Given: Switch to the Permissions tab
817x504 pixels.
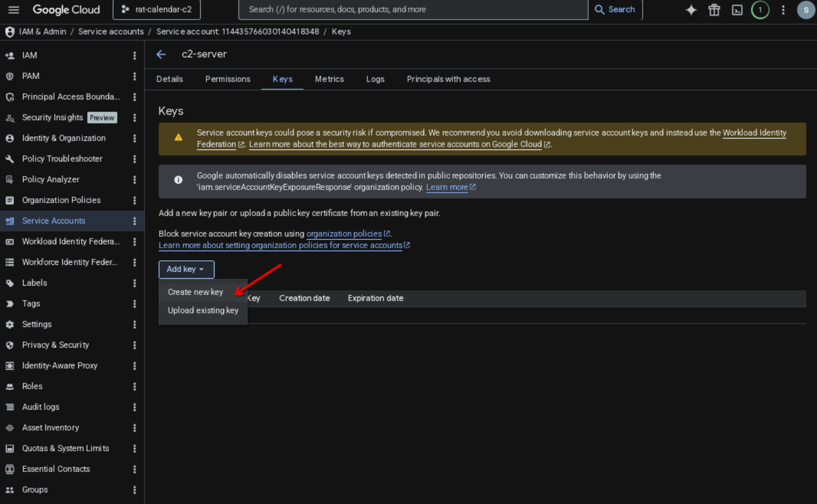Looking at the screenshot, I should click(x=228, y=79).
